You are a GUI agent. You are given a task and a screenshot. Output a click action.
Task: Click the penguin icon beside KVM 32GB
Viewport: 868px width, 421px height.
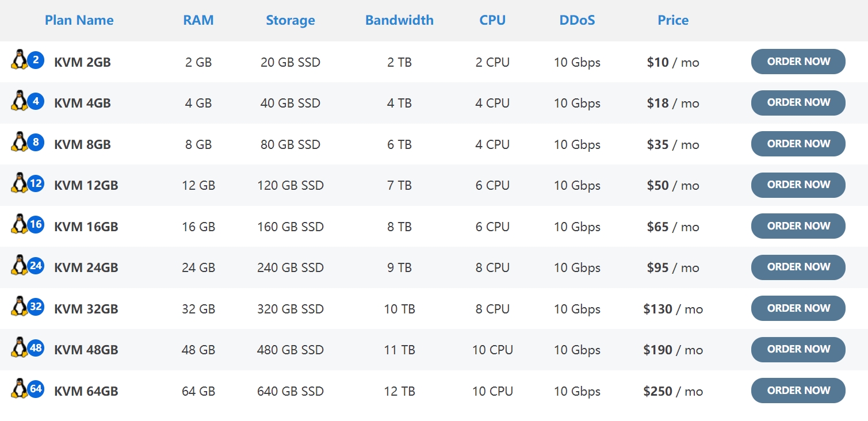[x=19, y=306]
